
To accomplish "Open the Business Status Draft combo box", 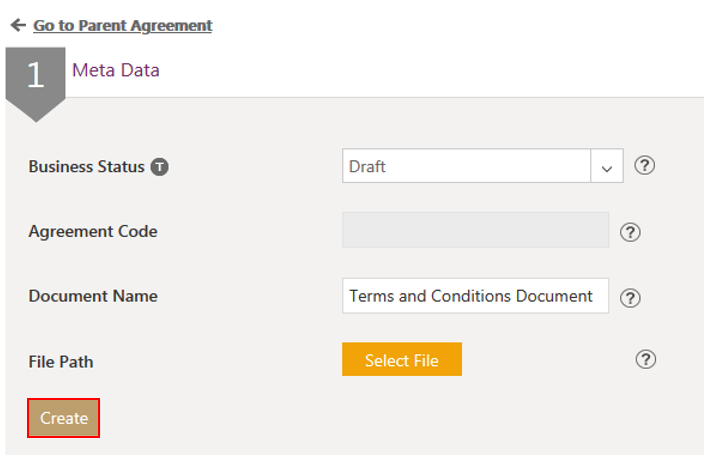I will click(x=466, y=167).
